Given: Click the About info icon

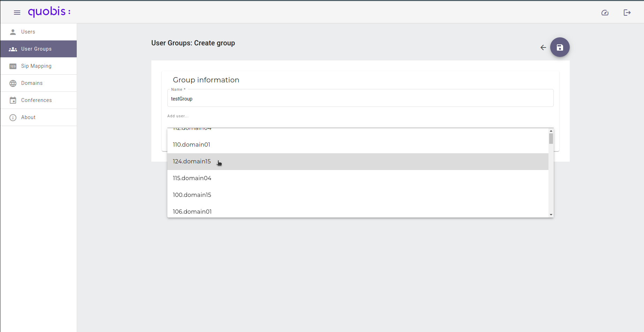Looking at the screenshot, I should [x=13, y=117].
